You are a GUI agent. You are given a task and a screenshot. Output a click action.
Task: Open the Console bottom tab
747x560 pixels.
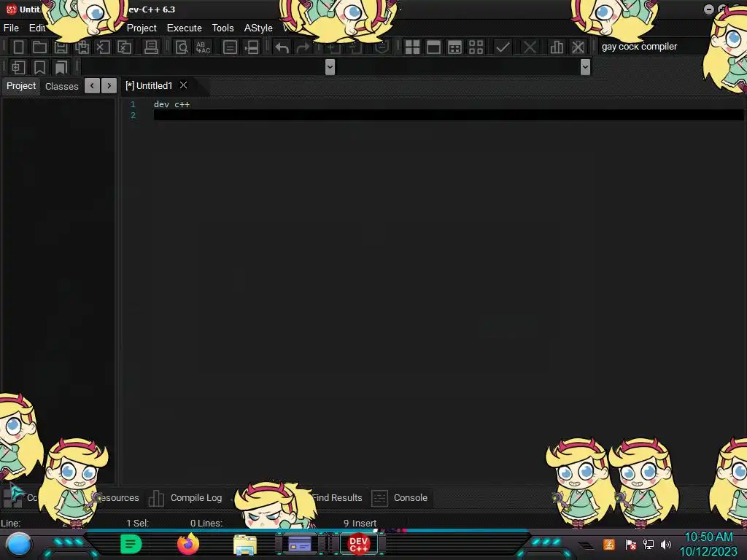click(400, 498)
